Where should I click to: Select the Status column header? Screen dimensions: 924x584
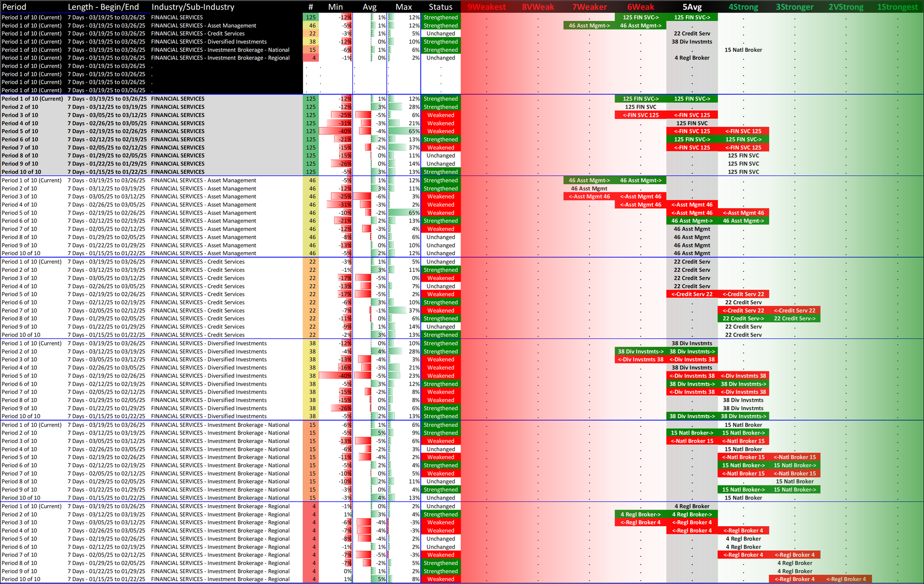pyautogui.click(x=440, y=7)
